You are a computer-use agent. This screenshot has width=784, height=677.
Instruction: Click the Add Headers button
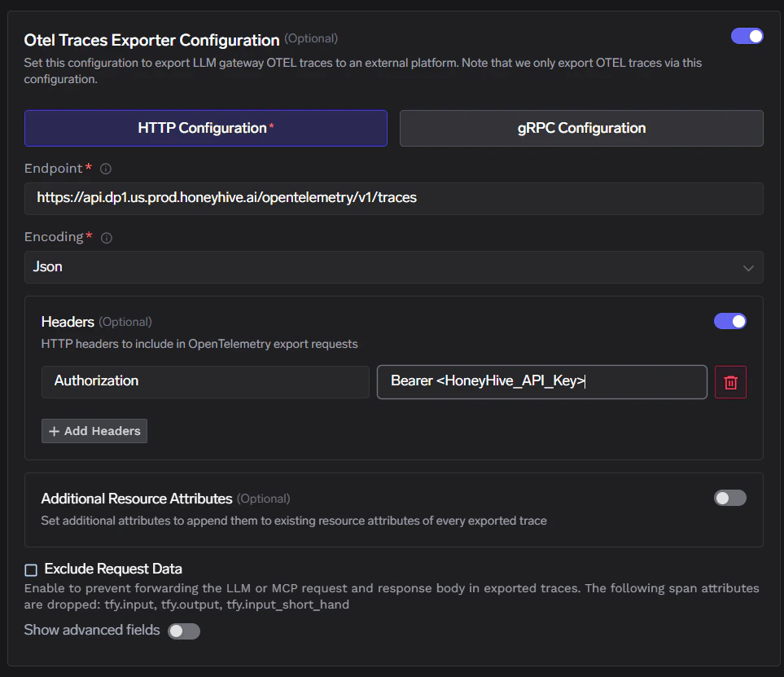coord(94,431)
